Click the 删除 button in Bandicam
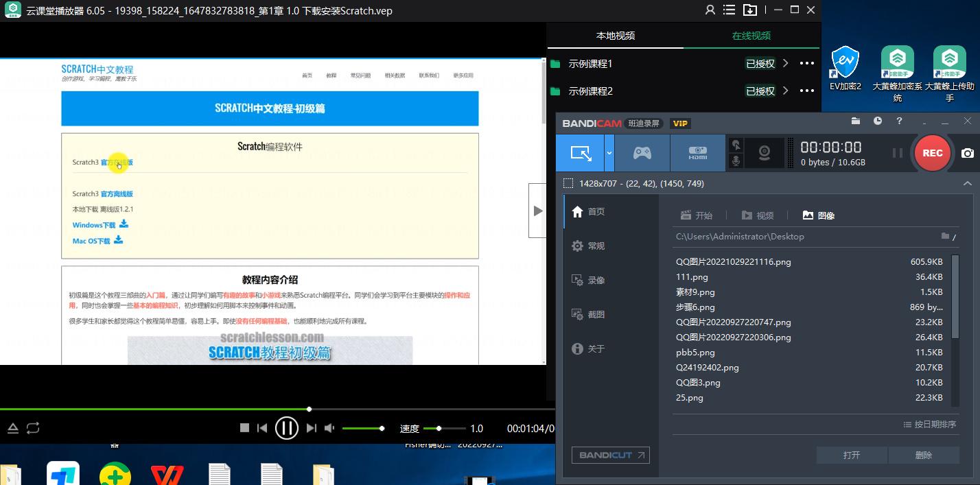This screenshot has width=980, height=485. (924, 455)
